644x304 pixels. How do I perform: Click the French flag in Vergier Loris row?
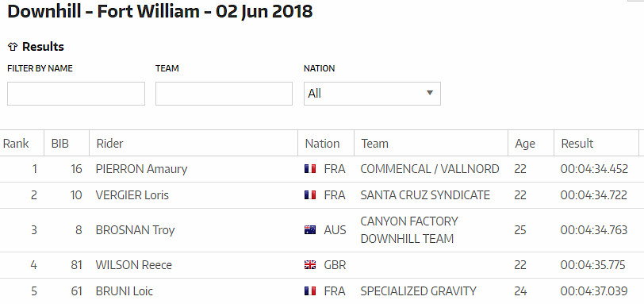(x=310, y=195)
